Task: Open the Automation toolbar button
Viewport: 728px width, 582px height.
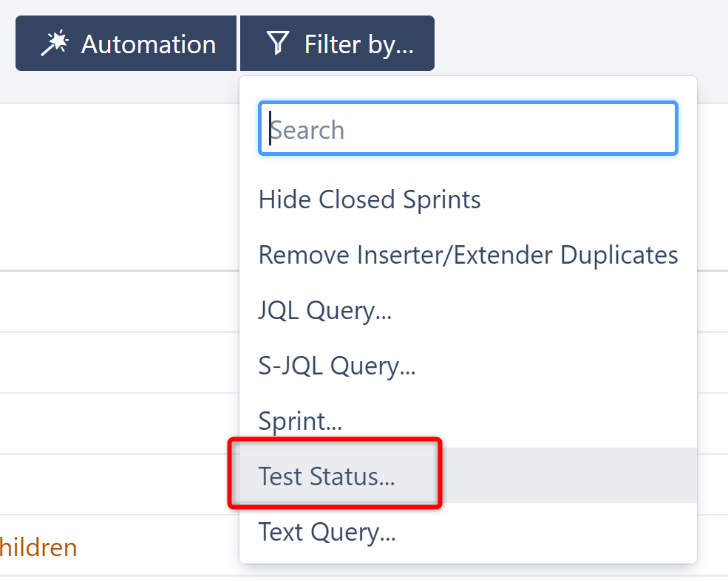Action: (126, 44)
